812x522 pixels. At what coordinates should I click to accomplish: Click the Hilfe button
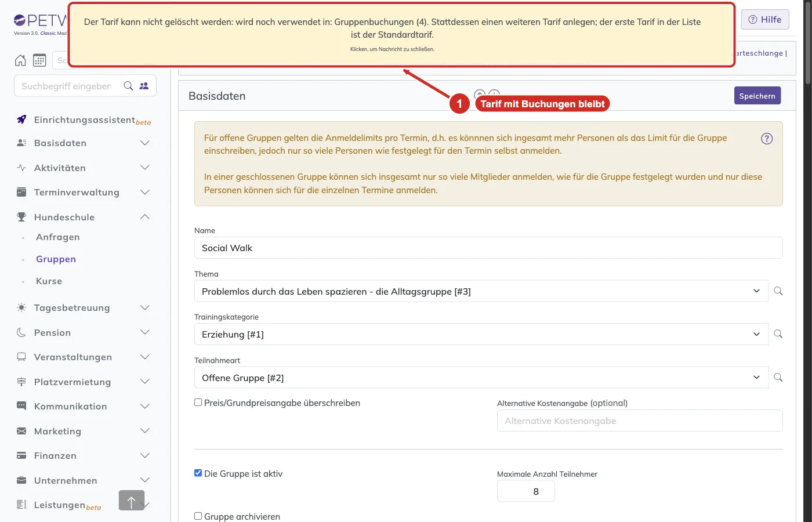click(765, 20)
